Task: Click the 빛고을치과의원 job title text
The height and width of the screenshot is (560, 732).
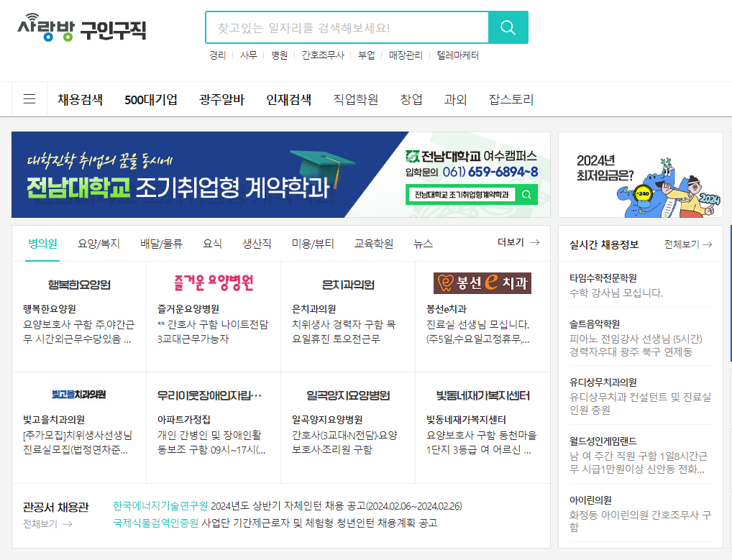Action: 54,420
